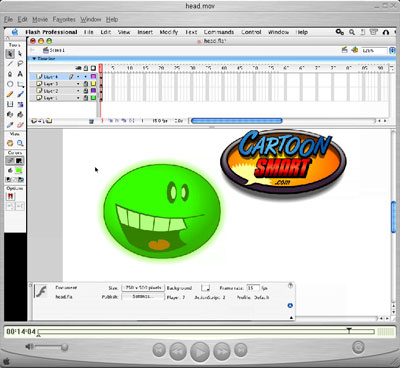Viewport: 400px width, 368px height.
Task: Click the document Size button
Action: tap(143, 288)
